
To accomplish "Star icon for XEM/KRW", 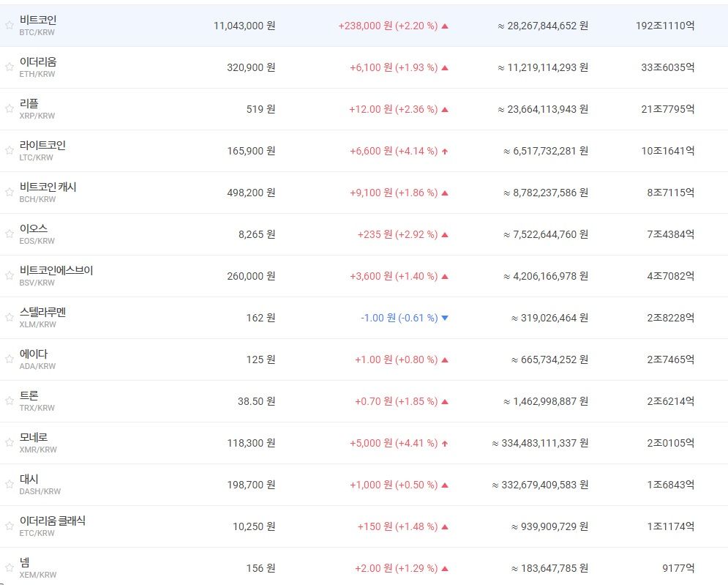I will click(10, 567).
